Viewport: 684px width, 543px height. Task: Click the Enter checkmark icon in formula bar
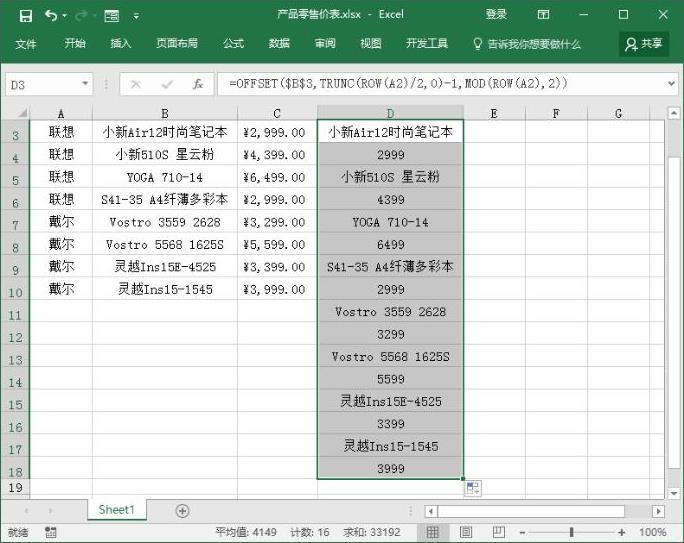point(167,84)
